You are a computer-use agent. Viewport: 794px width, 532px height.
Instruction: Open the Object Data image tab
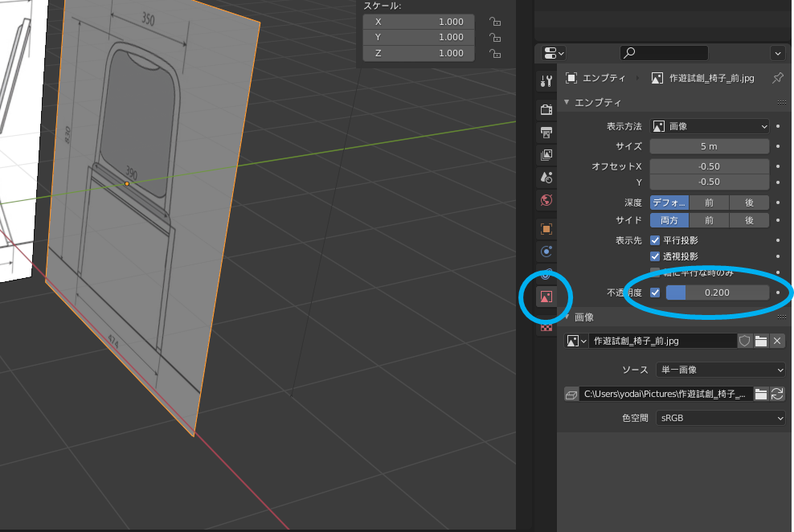point(546,297)
